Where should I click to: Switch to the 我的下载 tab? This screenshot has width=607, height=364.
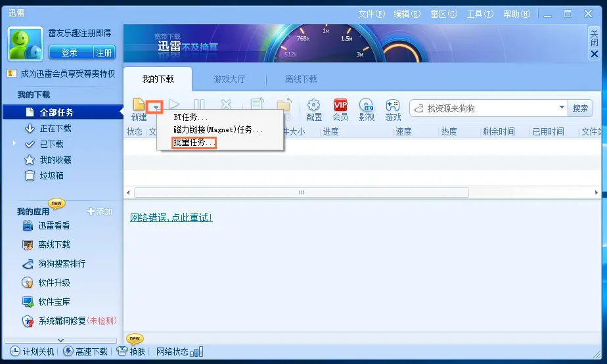tap(158, 79)
